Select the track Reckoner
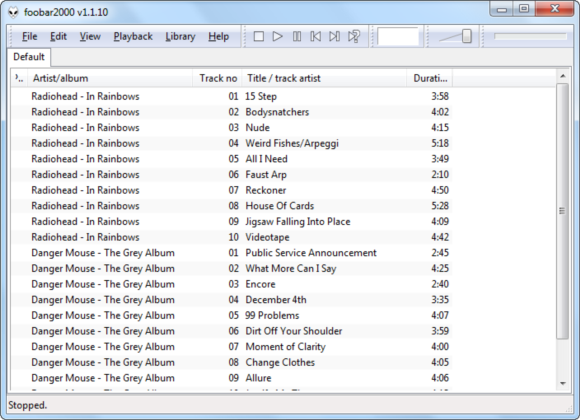The image size is (580, 420). click(x=231, y=190)
